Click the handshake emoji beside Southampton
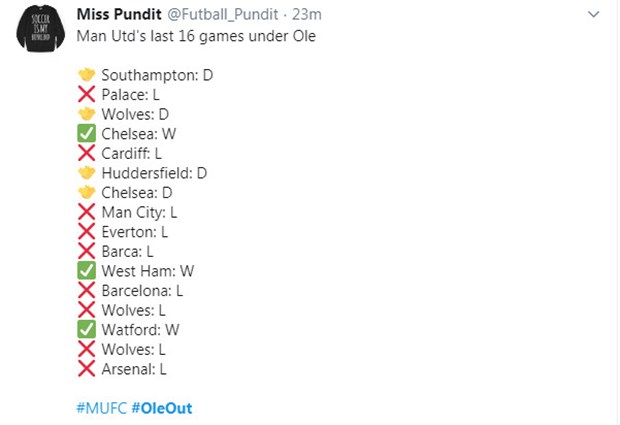This screenshot has height=425, width=620. [87, 75]
